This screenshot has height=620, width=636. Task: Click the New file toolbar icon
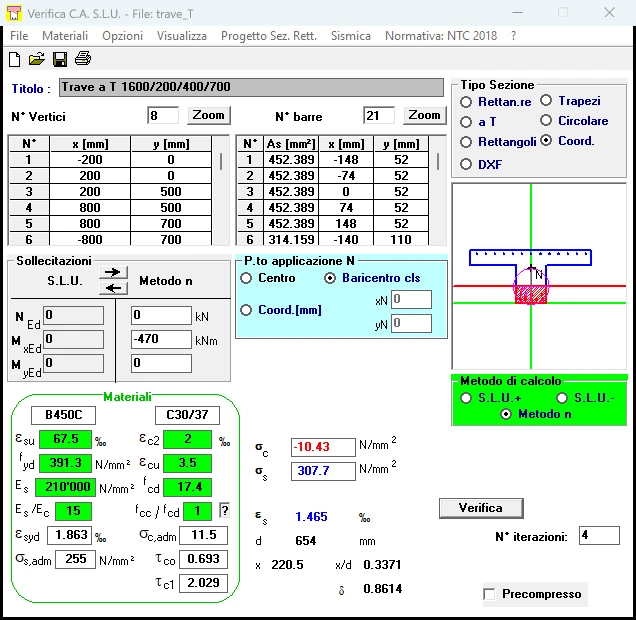coord(15,59)
